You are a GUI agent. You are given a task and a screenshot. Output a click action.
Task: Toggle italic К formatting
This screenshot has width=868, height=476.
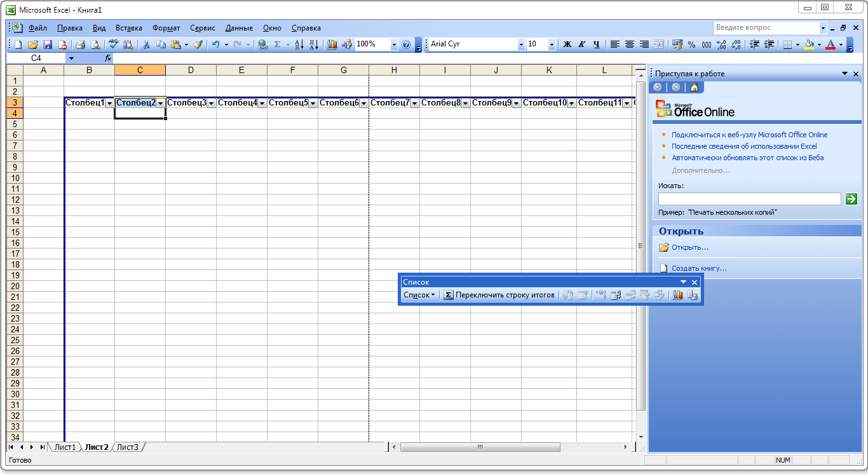(x=581, y=44)
